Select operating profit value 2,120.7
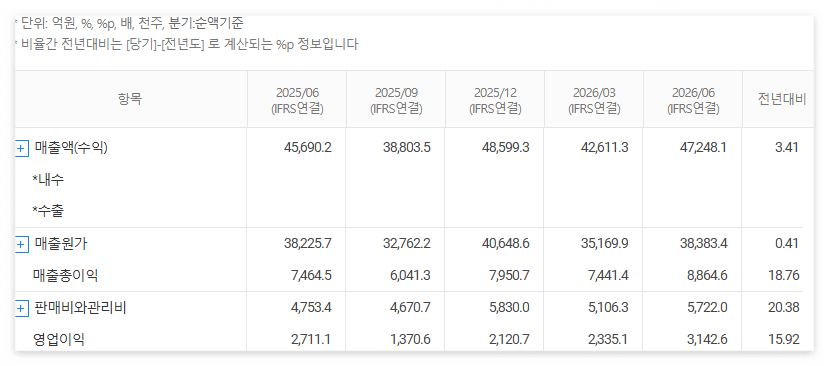The width and height of the screenshot is (829, 366). pyautogui.click(x=509, y=339)
